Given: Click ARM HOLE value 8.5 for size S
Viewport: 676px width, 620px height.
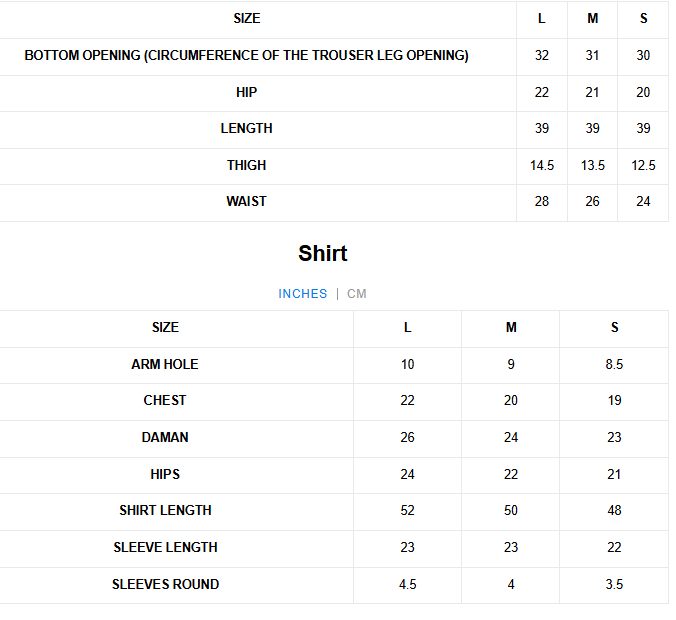Looking at the screenshot, I should [x=614, y=365].
